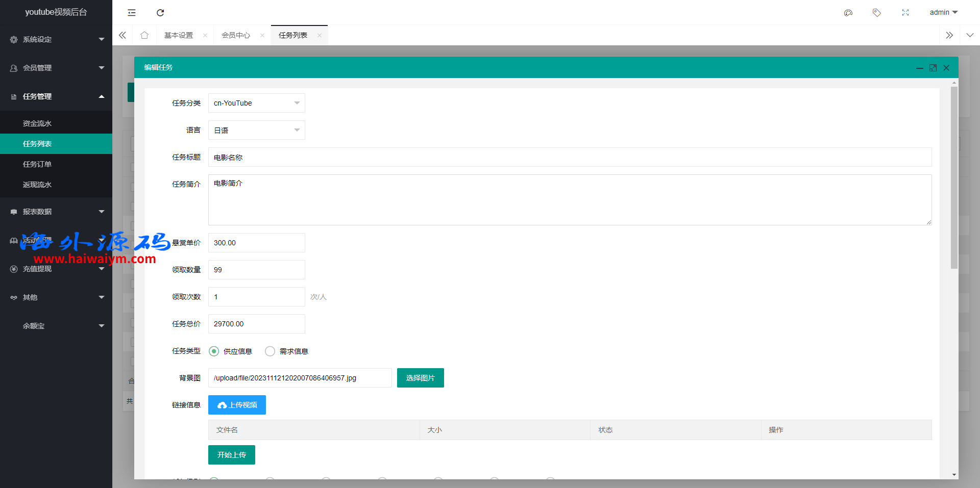Switch to the 会员中心 tab

coord(236,35)
